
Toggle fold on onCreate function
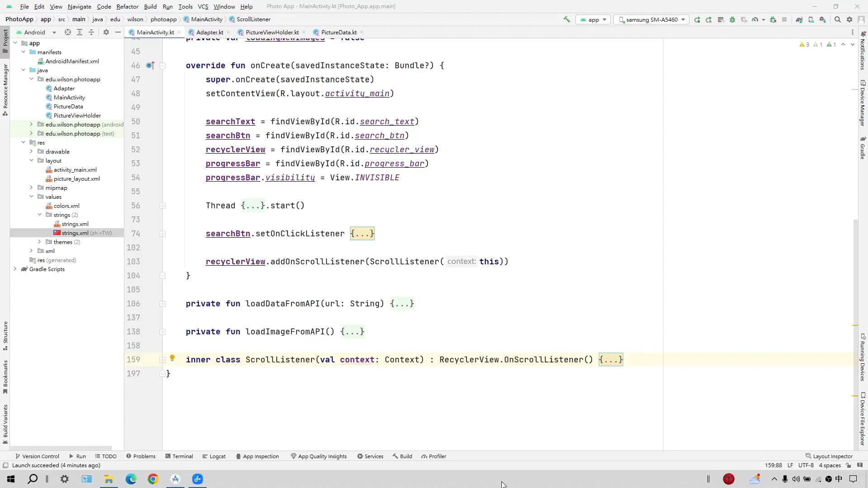(162, 66)
